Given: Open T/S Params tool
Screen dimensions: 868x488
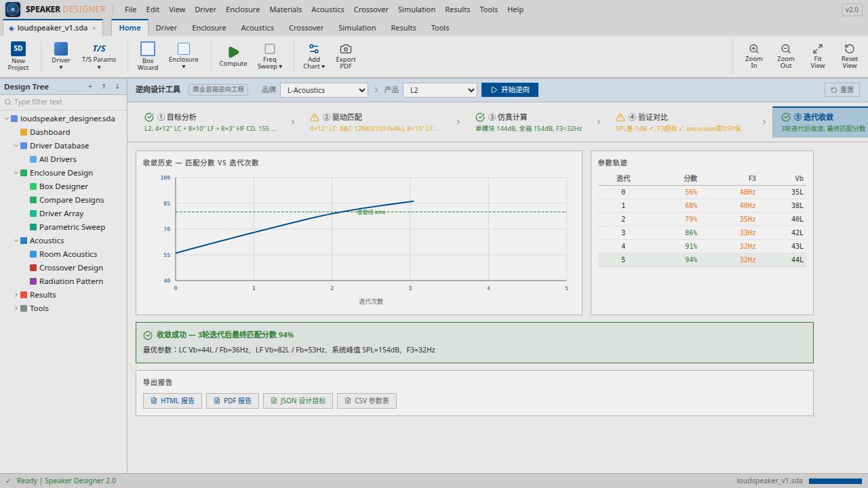Looking at the screenshot, I should click(x=99, y=56).
